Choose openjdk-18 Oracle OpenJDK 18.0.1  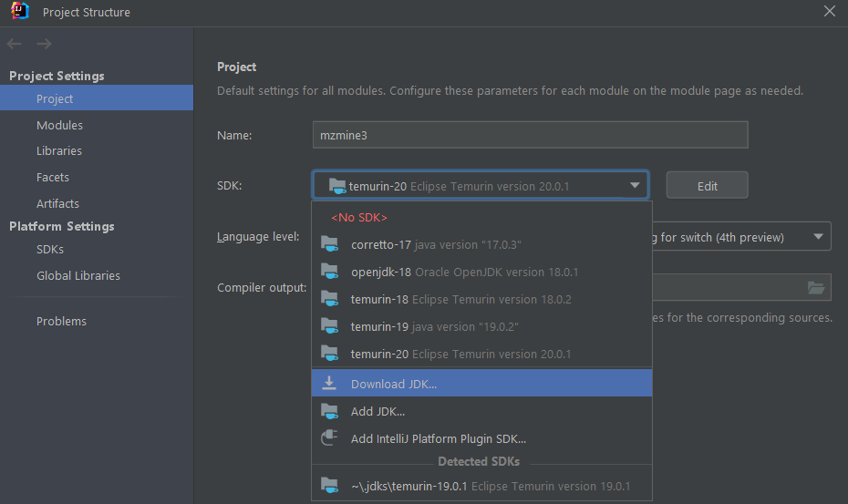481,272
